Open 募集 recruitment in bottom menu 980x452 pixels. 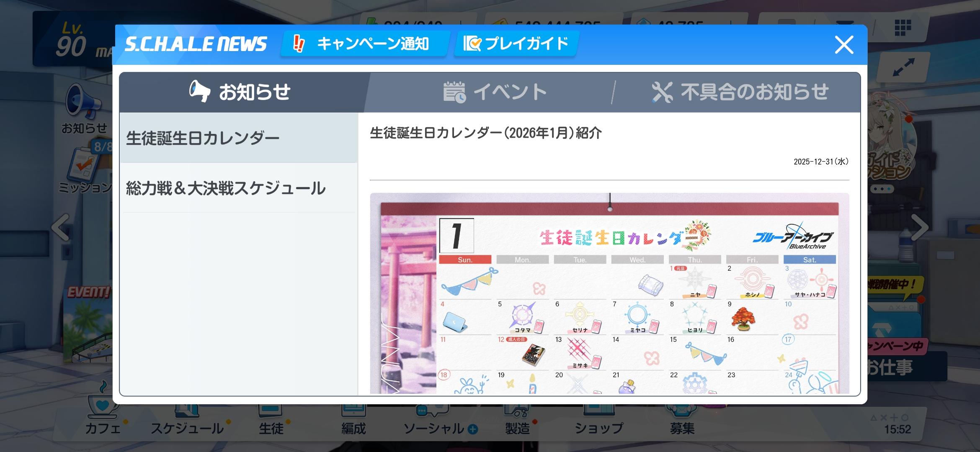coord(682,427)
